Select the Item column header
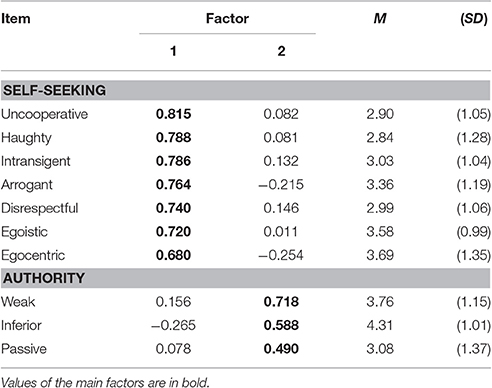 click(16, 19)
